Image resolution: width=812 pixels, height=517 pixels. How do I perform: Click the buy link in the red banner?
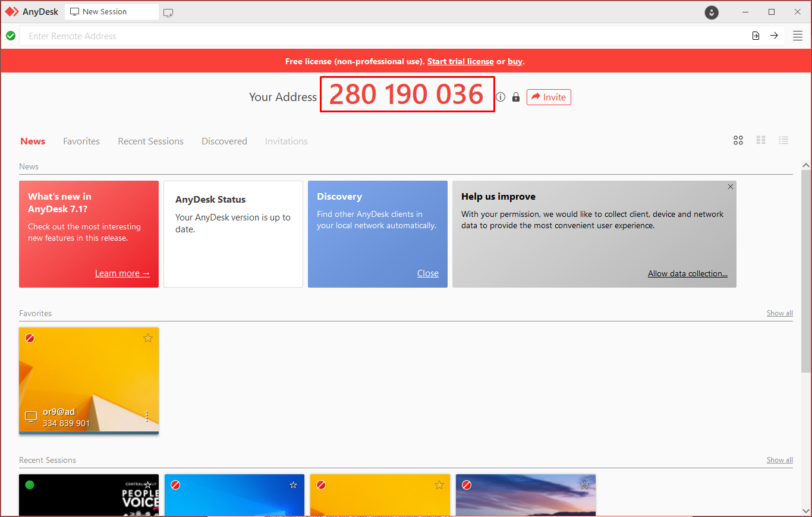(515, 61)
